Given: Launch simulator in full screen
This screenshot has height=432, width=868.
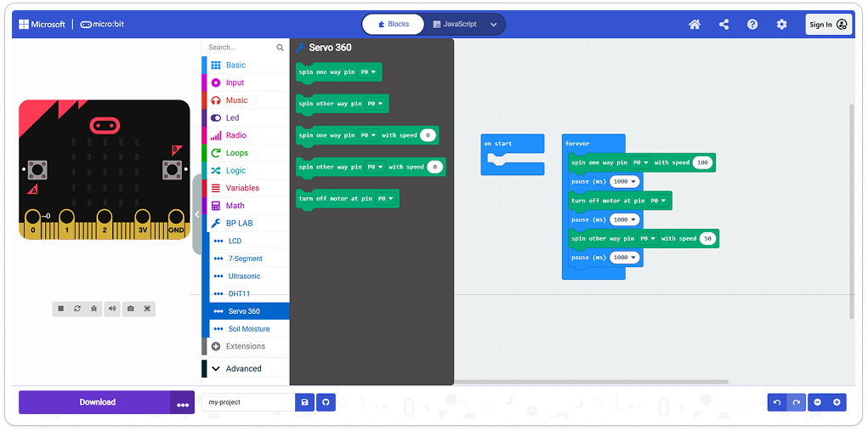Looking at the screenshot, I should tap(147, 309).
